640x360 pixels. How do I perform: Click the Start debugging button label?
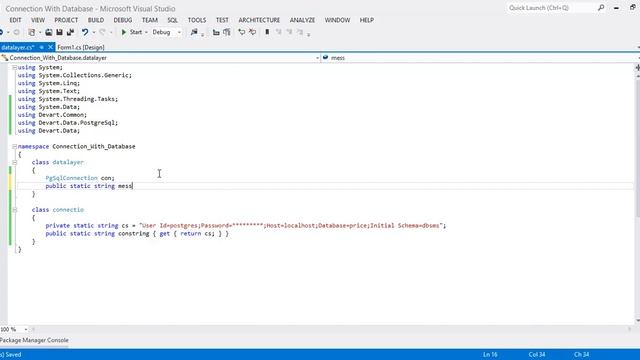point(136,32)
